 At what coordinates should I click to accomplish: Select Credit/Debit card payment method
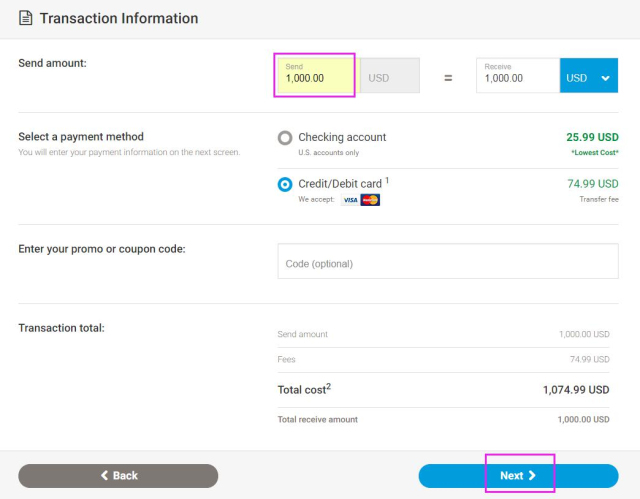coord(285,184)
